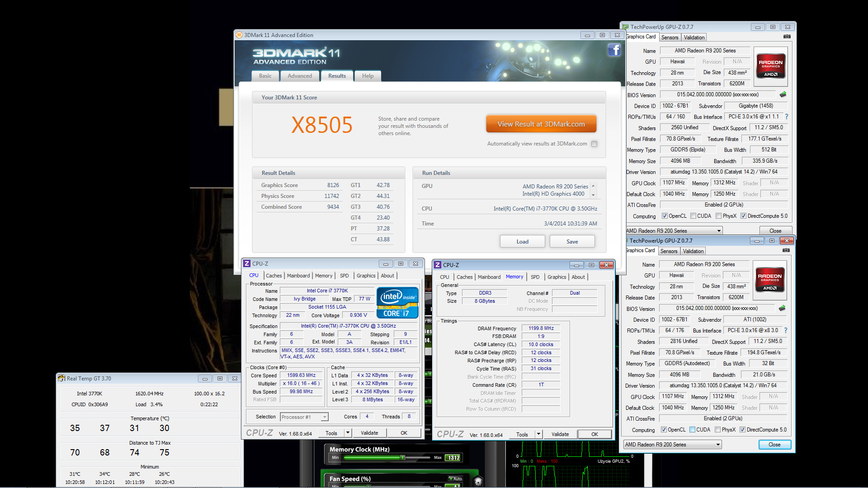Click the 3DMark 11 title bar icon

point(239,35)
